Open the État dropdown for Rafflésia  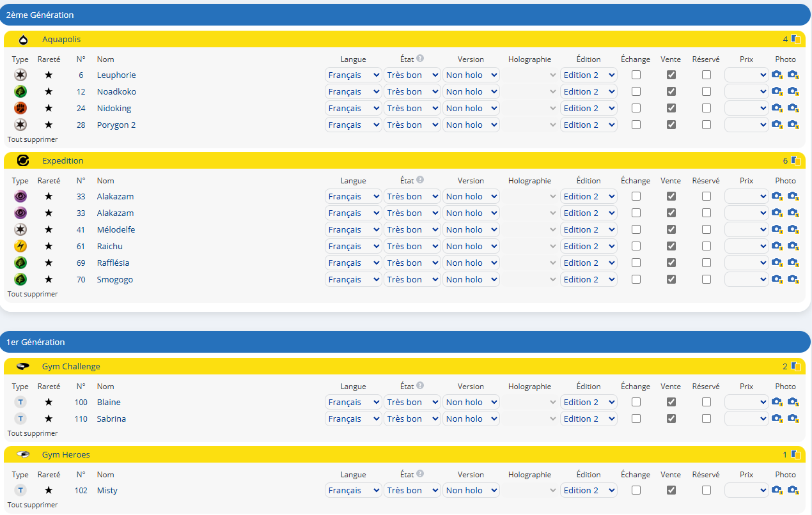click(412, 263)
